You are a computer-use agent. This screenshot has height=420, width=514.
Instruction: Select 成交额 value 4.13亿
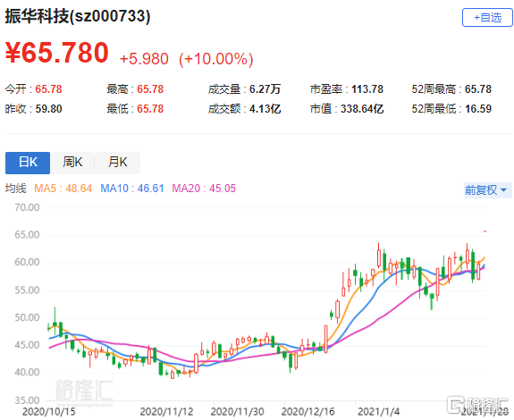(265, 109)
